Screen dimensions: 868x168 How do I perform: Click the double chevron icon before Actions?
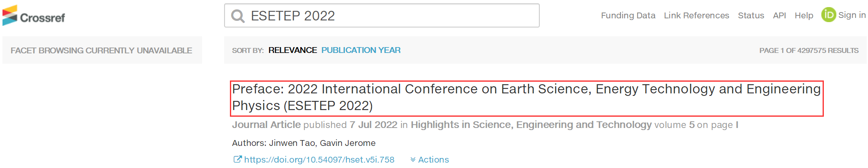413,160
